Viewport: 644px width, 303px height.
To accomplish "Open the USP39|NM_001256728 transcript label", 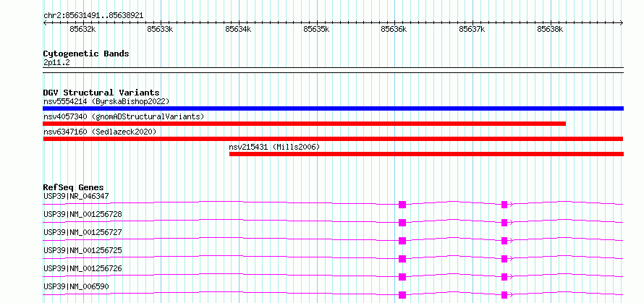I will (x=82, y=214).
